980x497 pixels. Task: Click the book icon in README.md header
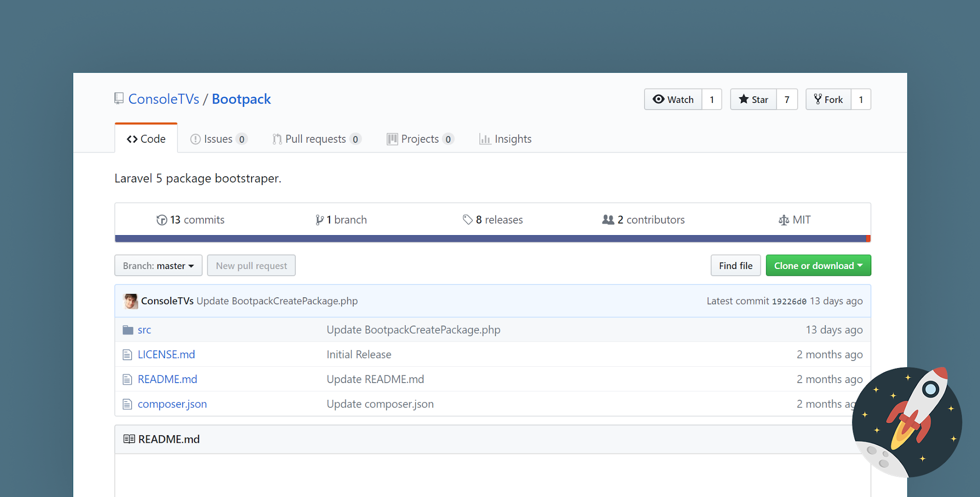click(129, 439)
